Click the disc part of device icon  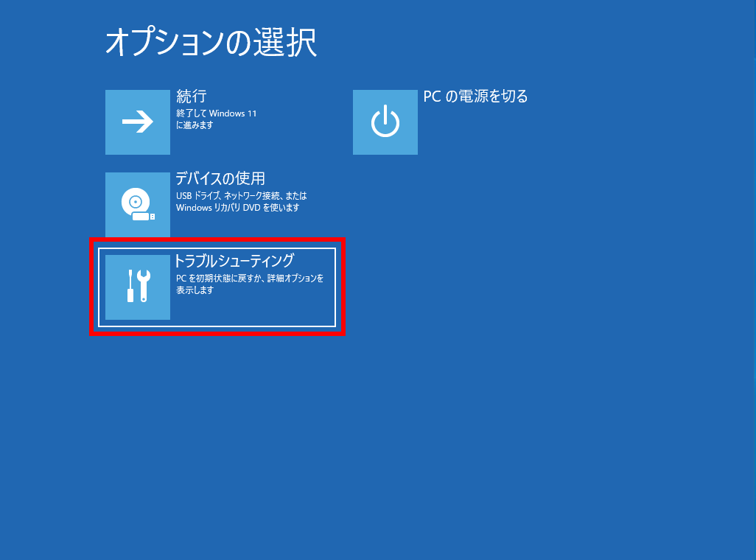pos(136,202)
